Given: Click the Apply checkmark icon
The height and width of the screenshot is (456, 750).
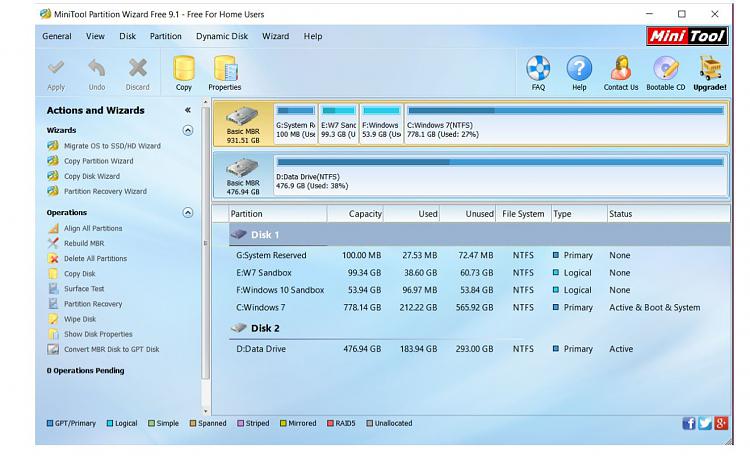Looking at the screenshot, I should tap(56, 67).
